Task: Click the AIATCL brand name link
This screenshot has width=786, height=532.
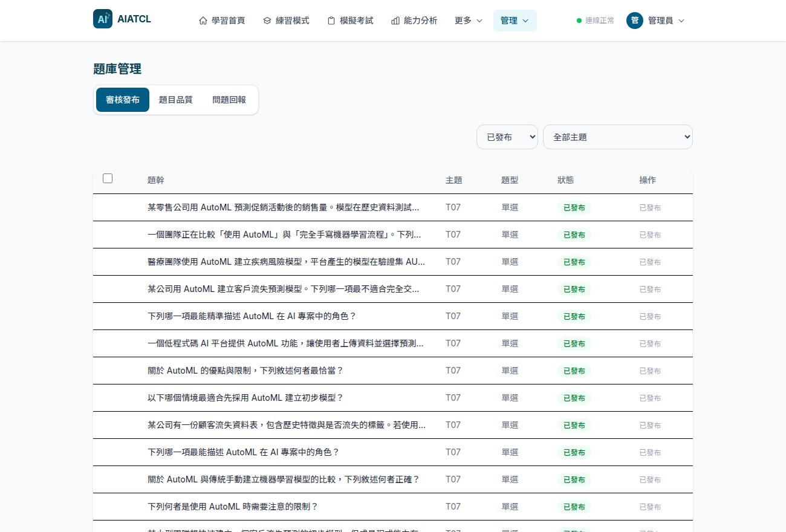Action: (134, 19)
